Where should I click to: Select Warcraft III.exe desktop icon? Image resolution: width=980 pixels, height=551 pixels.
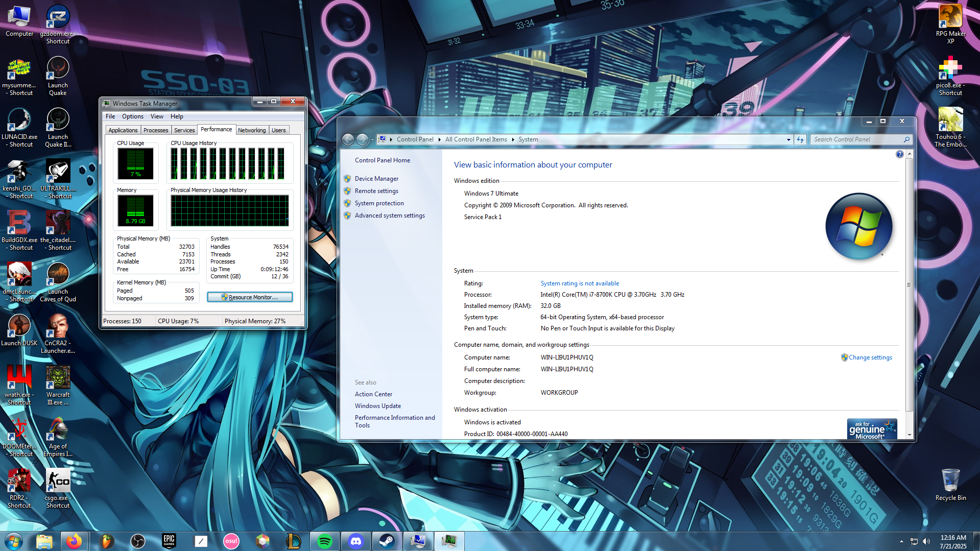click(x=58, y=385)
